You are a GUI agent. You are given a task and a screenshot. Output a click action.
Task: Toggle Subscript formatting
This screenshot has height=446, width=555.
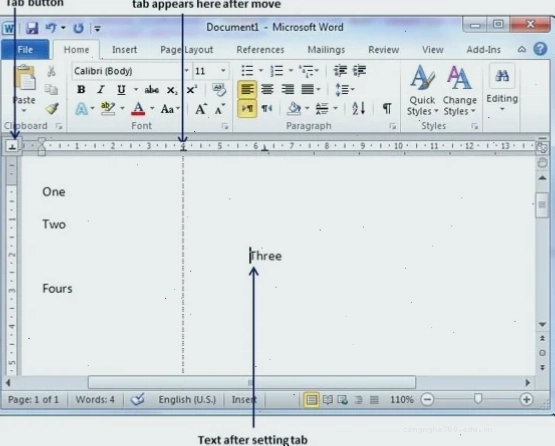172,90
